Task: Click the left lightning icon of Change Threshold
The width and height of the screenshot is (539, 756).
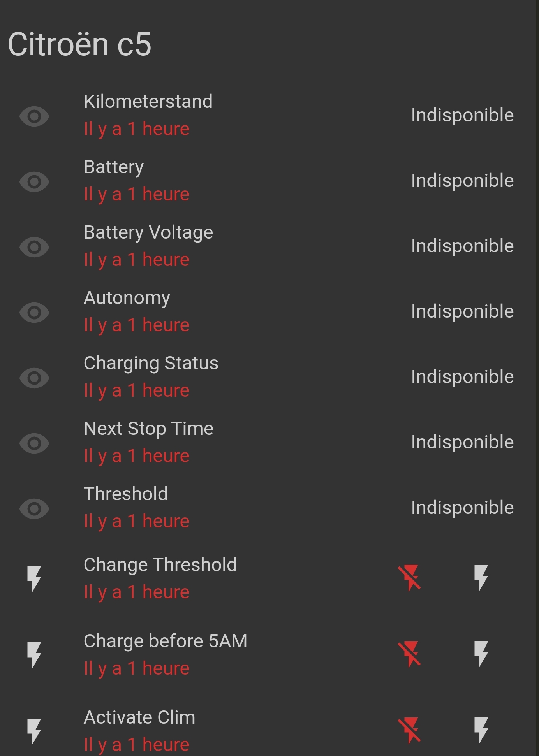Action: [x=34, y=578]
